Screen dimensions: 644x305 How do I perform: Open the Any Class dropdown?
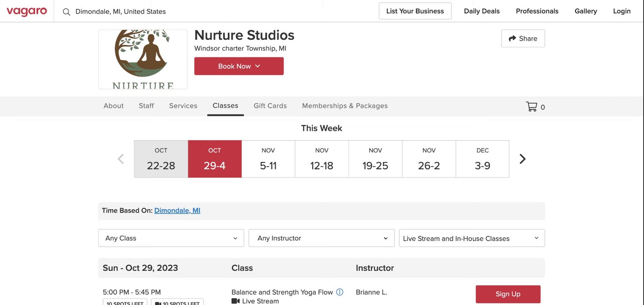171,238
